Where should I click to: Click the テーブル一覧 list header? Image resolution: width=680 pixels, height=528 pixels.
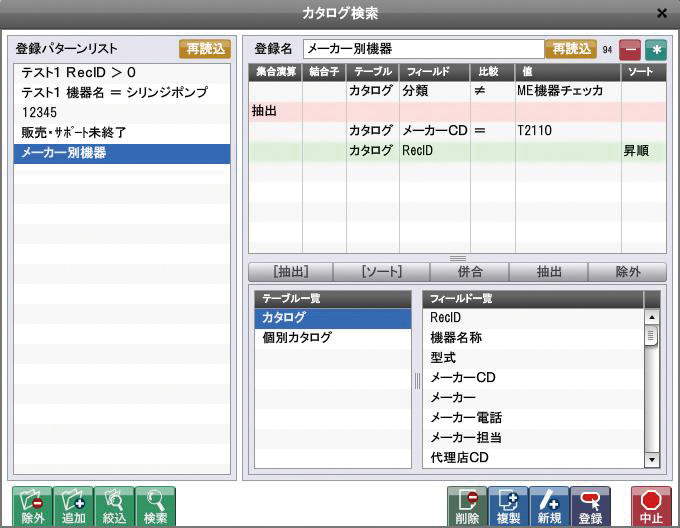pos(333,299)
